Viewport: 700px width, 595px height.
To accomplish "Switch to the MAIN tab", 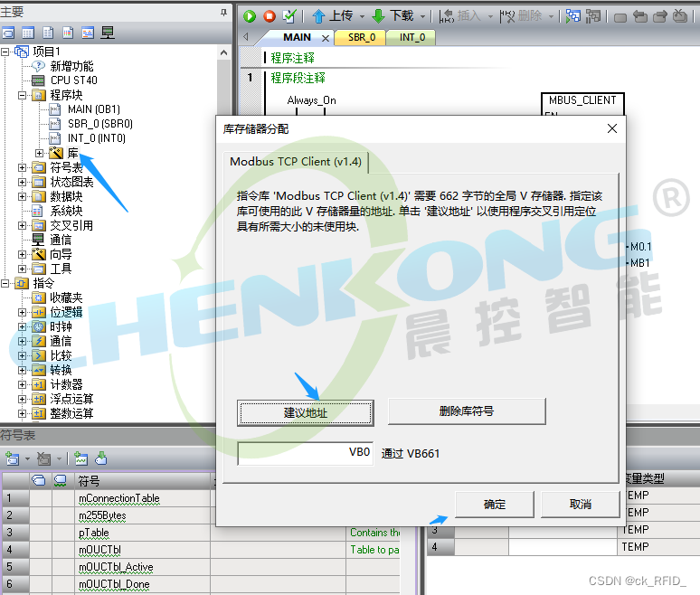I will [x=297, y=37].
